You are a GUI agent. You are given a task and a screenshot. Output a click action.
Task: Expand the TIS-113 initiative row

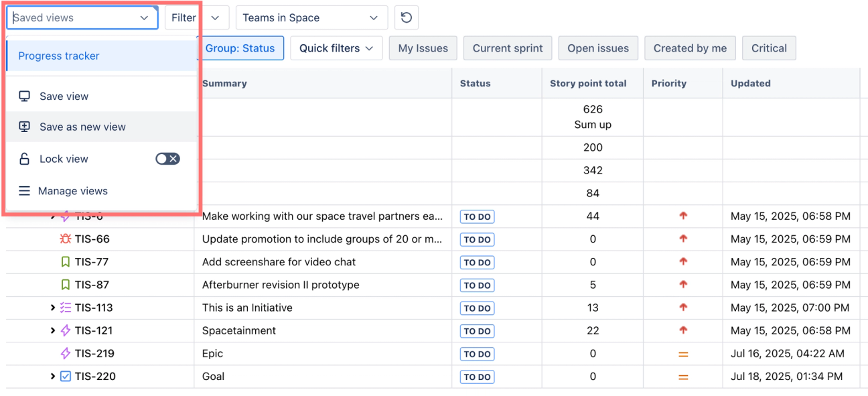pos(53,308)
